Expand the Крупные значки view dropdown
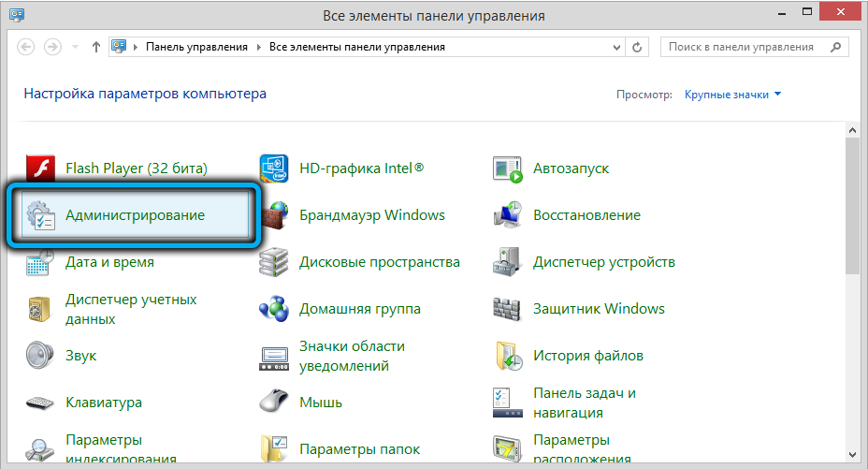868x469 pixels. pos(732,95)
